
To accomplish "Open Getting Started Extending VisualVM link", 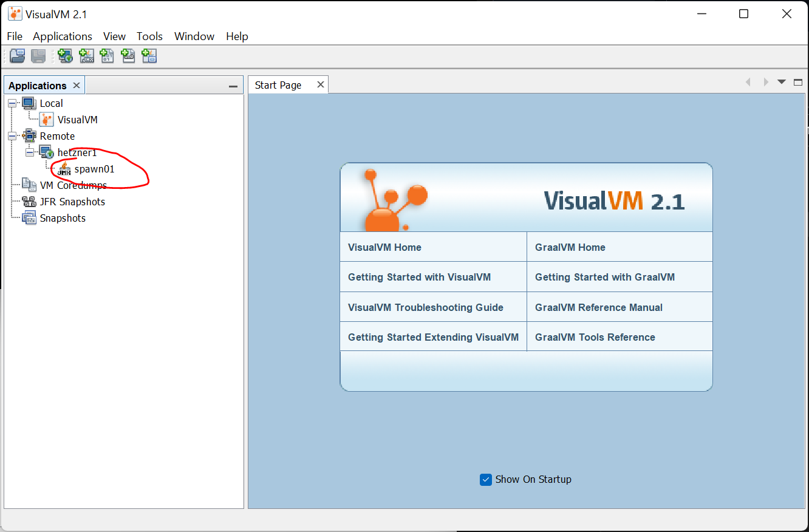I will (433, 337).
